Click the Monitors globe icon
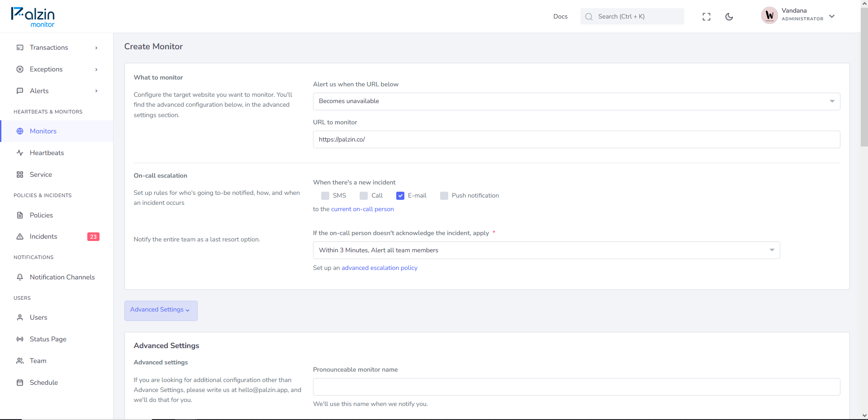The height and width of the screenshot is (420, 868). 20,131
